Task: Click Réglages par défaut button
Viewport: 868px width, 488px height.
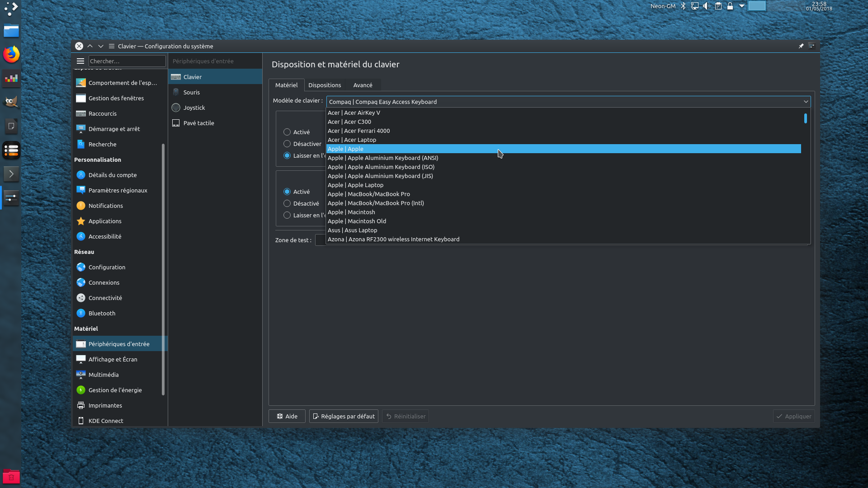Action: 344,416
